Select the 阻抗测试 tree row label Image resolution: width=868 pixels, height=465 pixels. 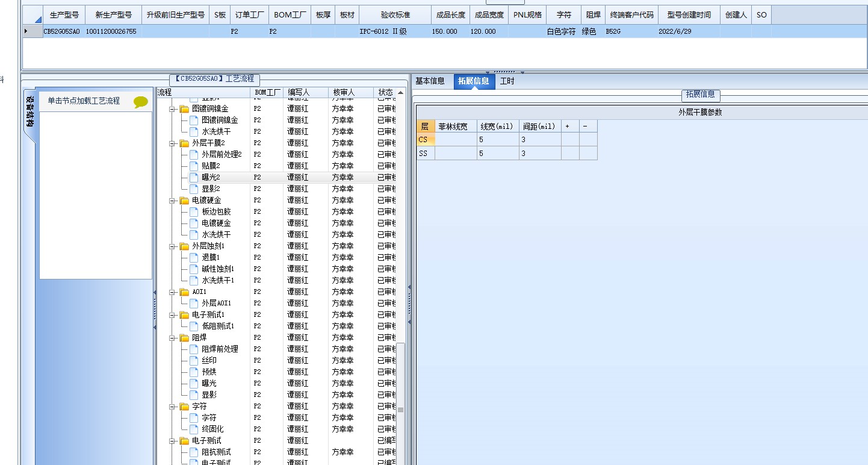(x=216, y=452)
